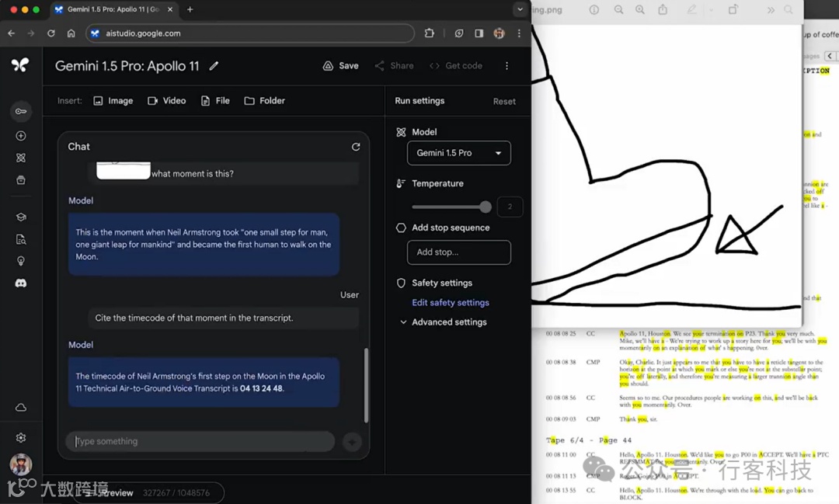This screenshot has width=839, height=504.
Task: Open the API key icon in sidebar
Action: 21,111
